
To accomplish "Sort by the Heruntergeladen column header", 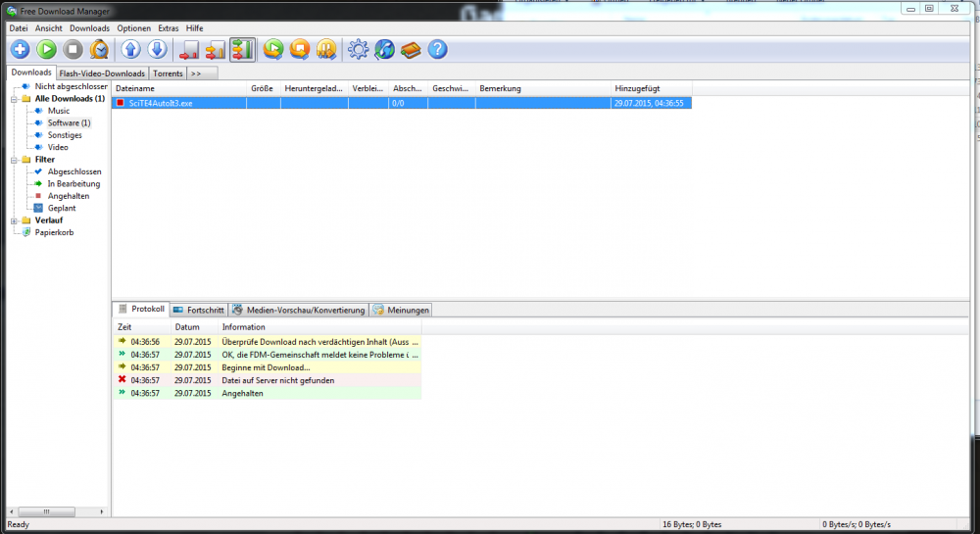I will tap(315, 89).
